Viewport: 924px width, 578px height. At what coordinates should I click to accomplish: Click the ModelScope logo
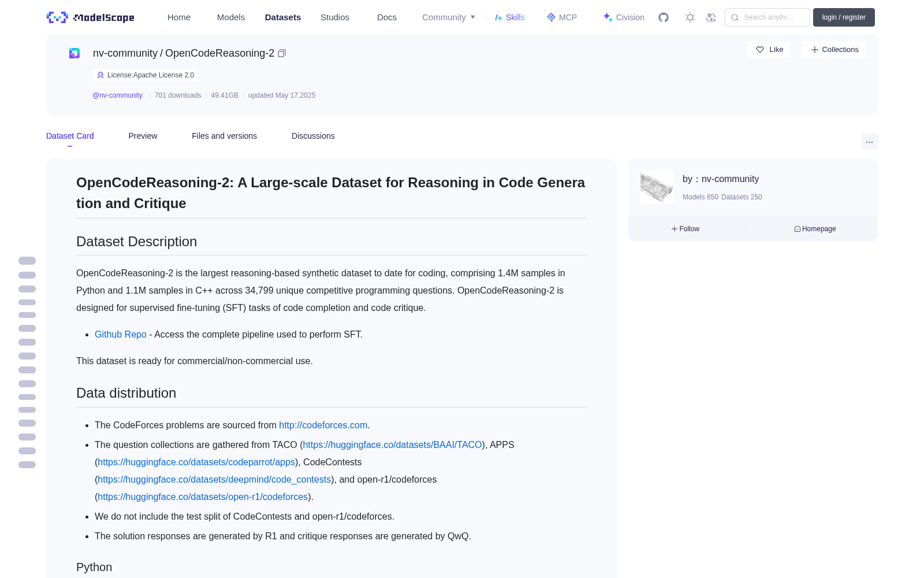[x=91, y=17]
